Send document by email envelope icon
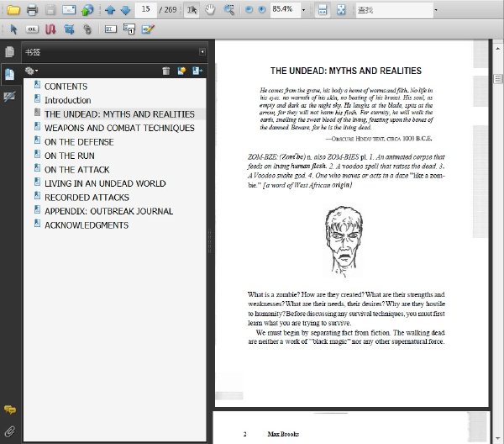The height and width of the screenshot is (444, 504). 69,9
